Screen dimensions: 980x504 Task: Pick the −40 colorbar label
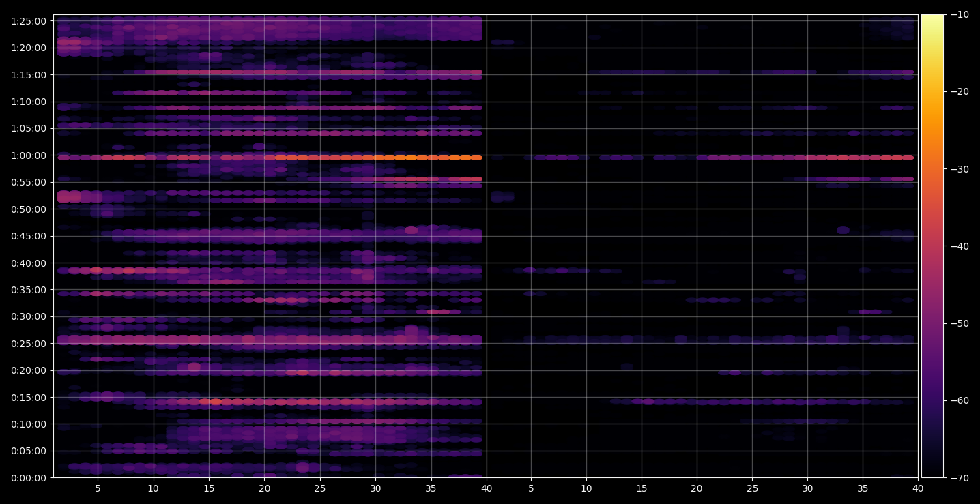pos(959,246)
